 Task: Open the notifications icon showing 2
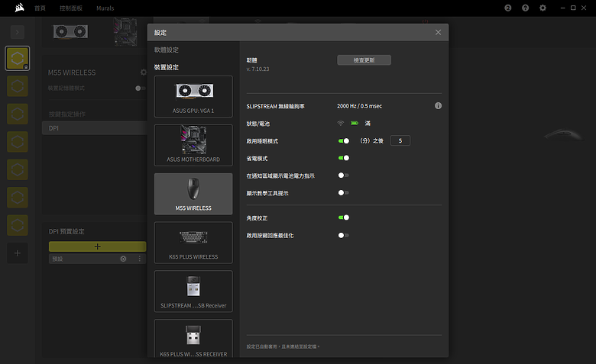(508, 8)
